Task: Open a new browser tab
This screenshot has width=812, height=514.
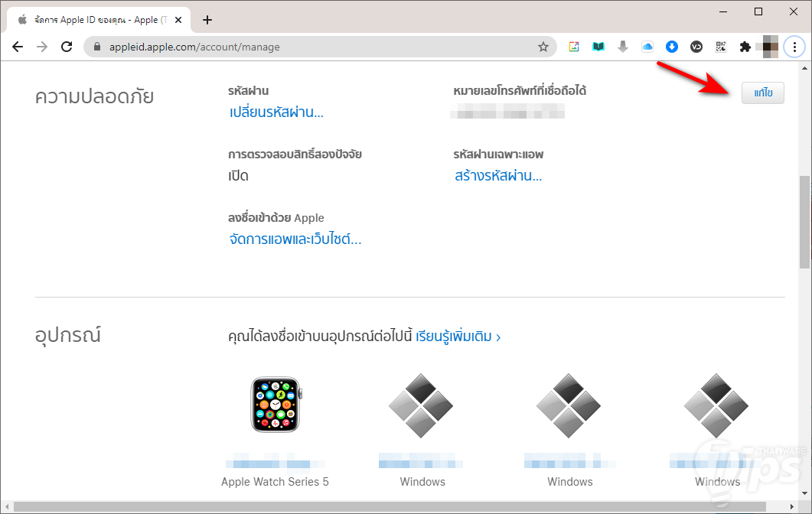Action: click(x=207, y=20)
